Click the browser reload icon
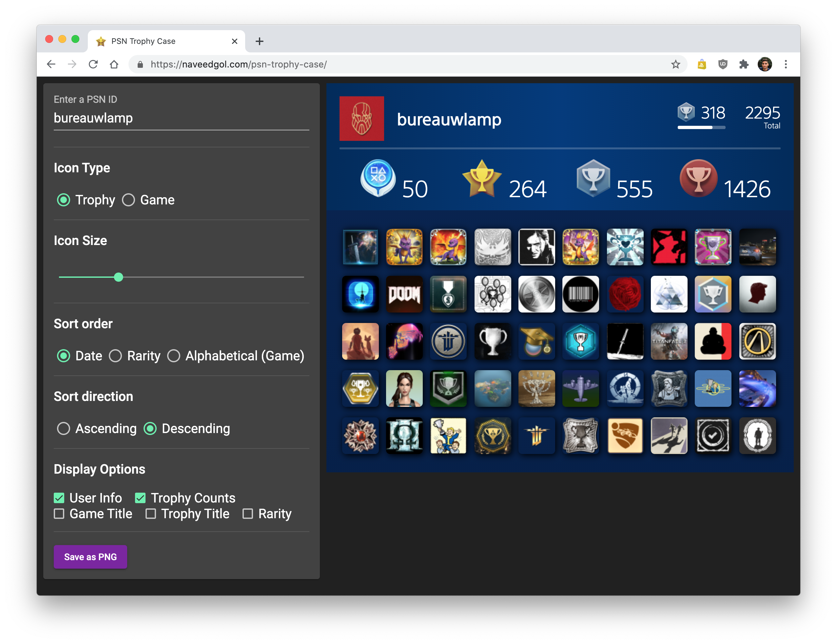837x644 pixels. coord(93,64)
